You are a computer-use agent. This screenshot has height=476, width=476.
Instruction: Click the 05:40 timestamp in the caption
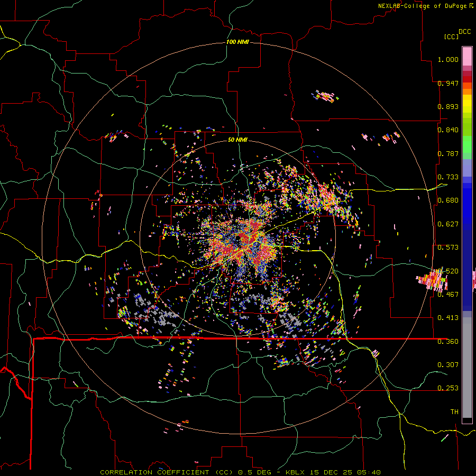369,472
